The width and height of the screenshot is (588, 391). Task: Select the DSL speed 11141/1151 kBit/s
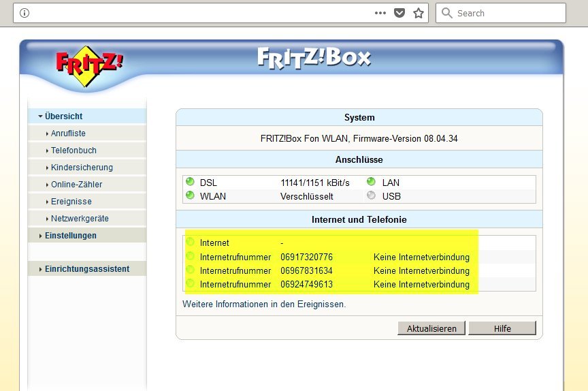tap(315, 183)
